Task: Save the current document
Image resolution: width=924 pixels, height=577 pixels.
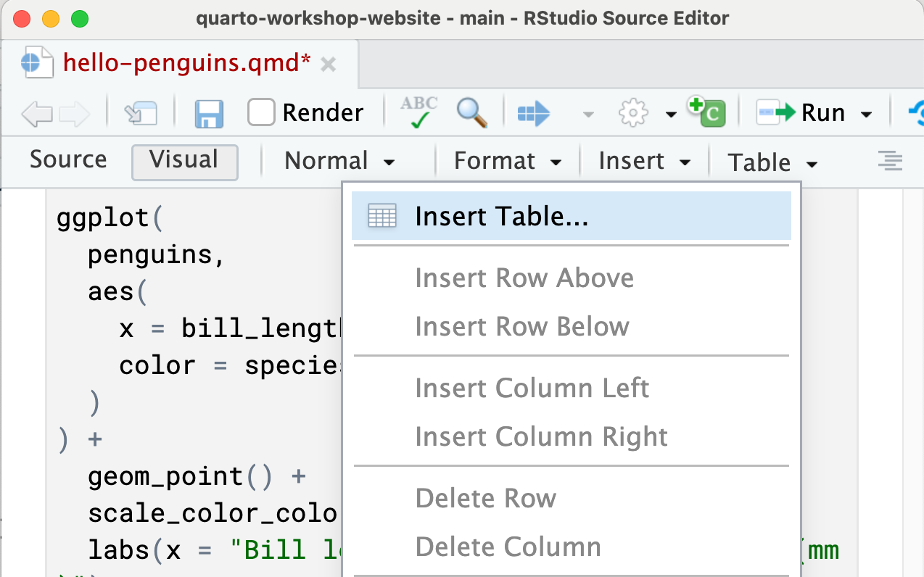Action: 209,113
